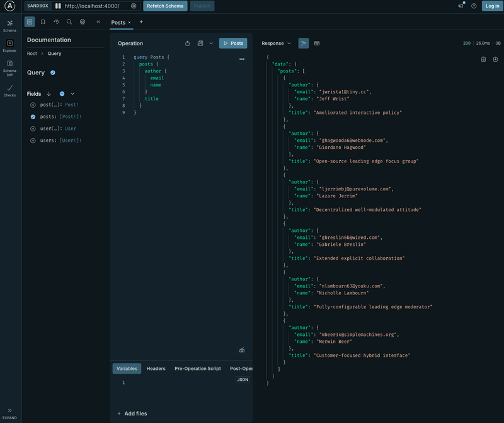Open the Pre-Operation Script tab
504x423 pixels.
coord(197,369)
